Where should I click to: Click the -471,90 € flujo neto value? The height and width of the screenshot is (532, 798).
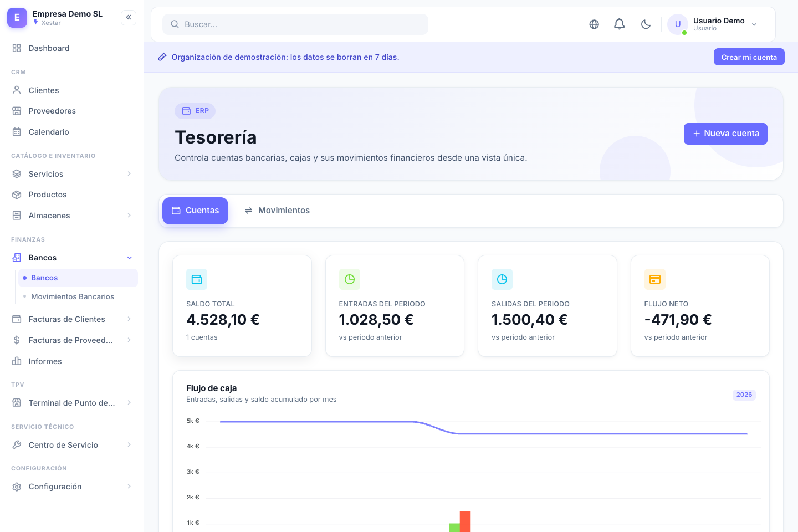point(678,320)
